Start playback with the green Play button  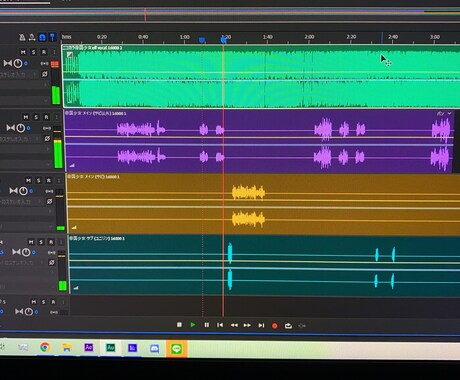[193, 325]
